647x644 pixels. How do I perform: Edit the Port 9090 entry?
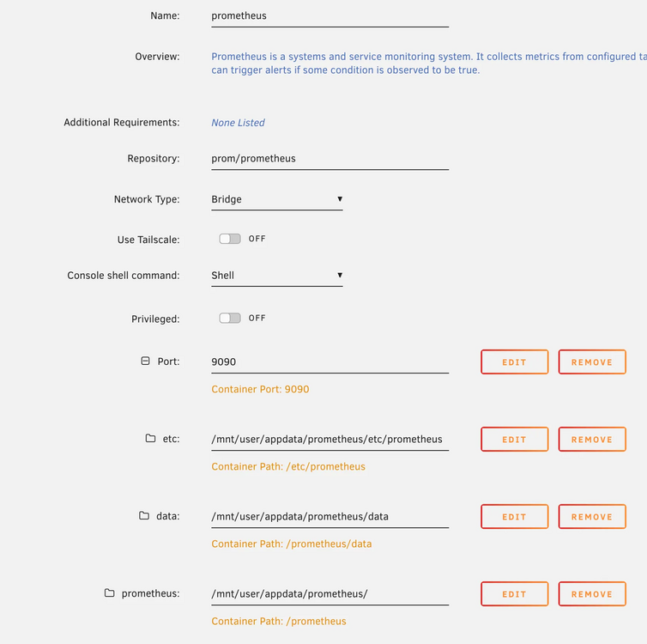[x=515, y=362]
